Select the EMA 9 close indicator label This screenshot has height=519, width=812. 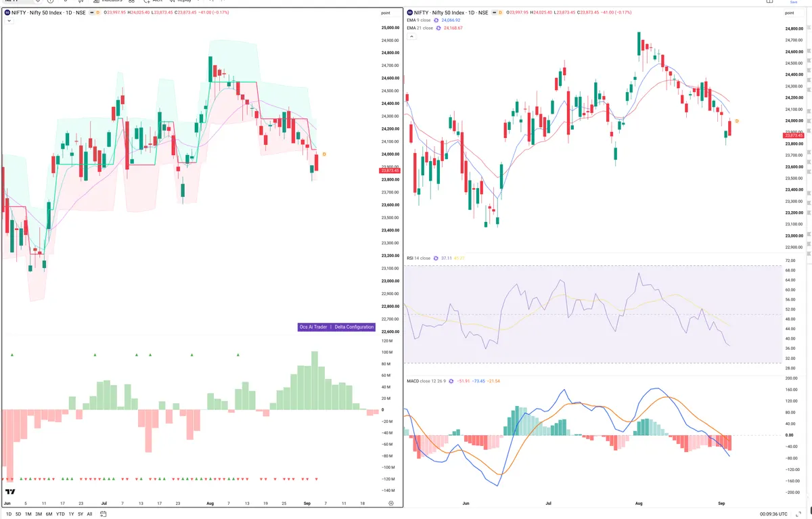[418, 20]
